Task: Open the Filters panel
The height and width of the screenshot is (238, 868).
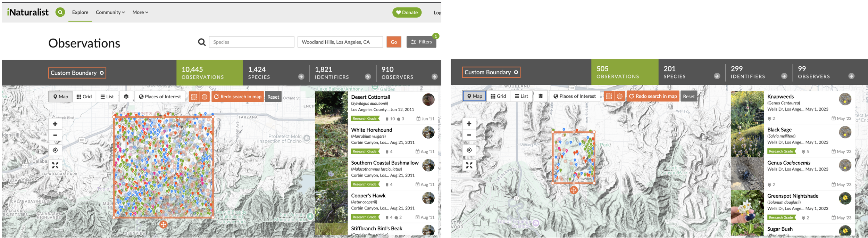Action: tap(421, 42)
